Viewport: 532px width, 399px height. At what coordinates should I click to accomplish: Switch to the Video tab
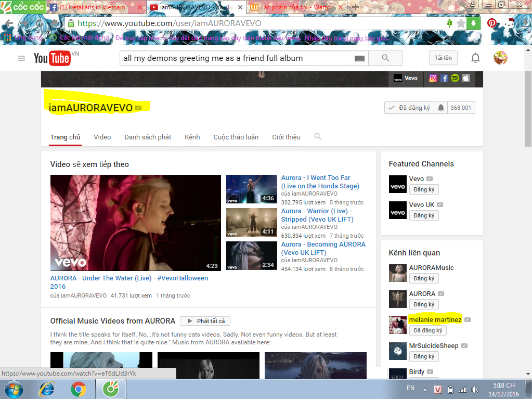tap(102, 137)
